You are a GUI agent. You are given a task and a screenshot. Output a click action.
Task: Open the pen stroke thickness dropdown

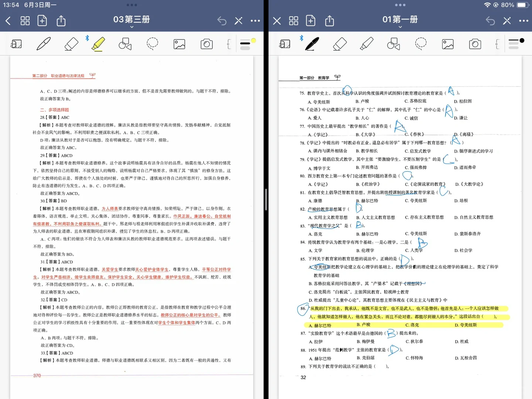click(x=246, y=44)
